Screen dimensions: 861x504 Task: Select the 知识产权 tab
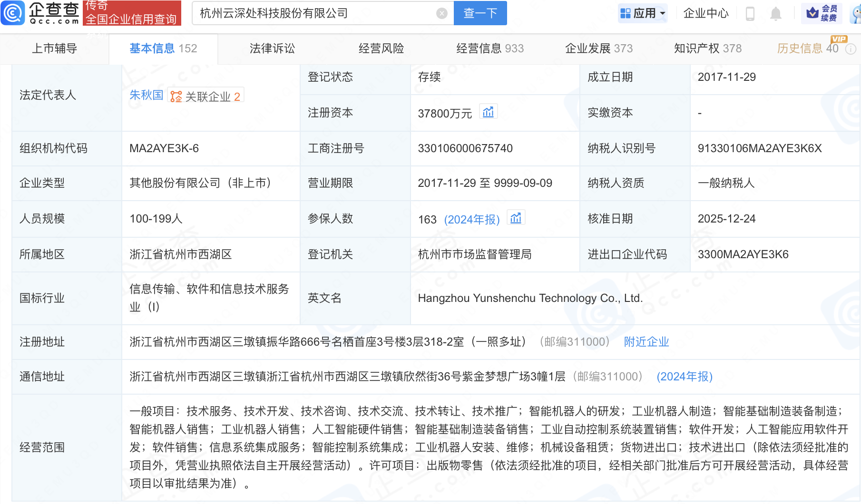[707, 48]
